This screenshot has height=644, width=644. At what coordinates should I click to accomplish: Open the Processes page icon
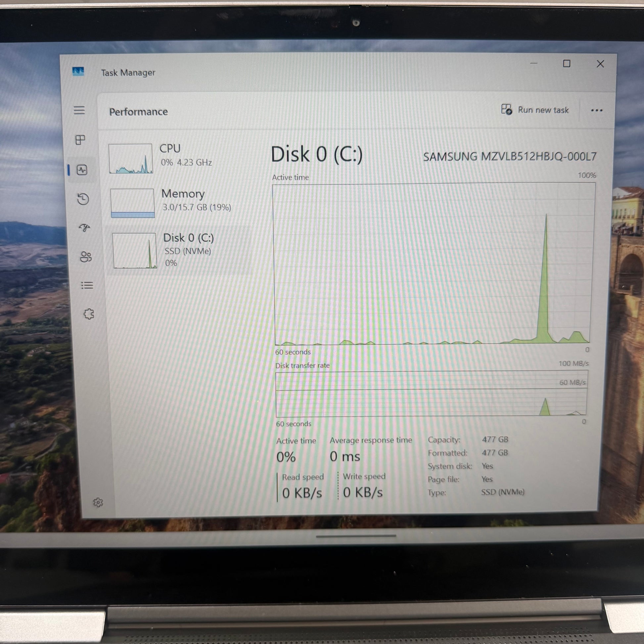[x=80, y=140]
